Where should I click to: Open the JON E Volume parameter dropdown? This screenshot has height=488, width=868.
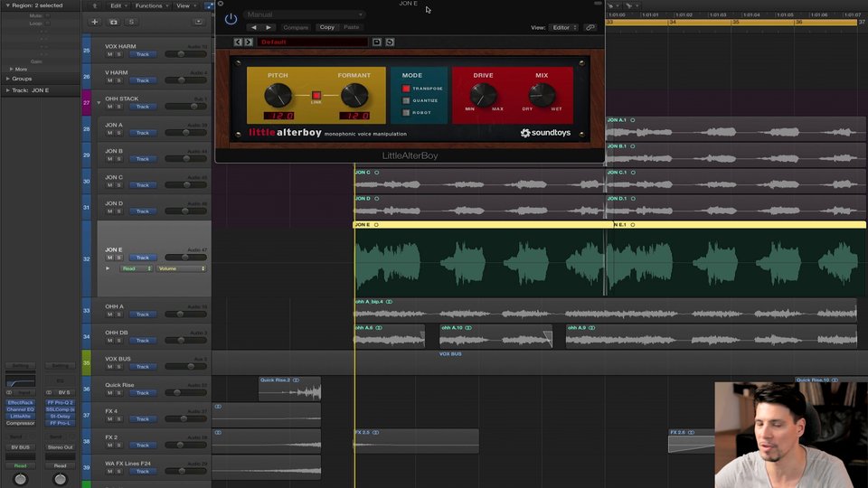(182, 268)
